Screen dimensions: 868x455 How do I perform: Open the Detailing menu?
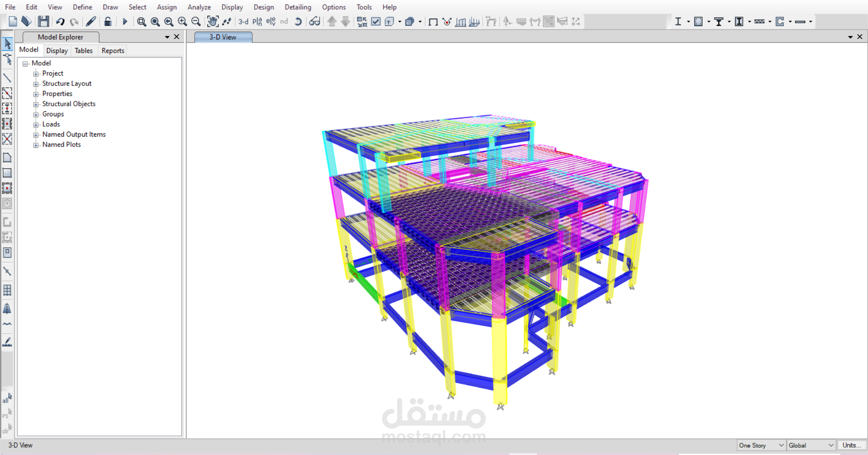coord(298,7)
